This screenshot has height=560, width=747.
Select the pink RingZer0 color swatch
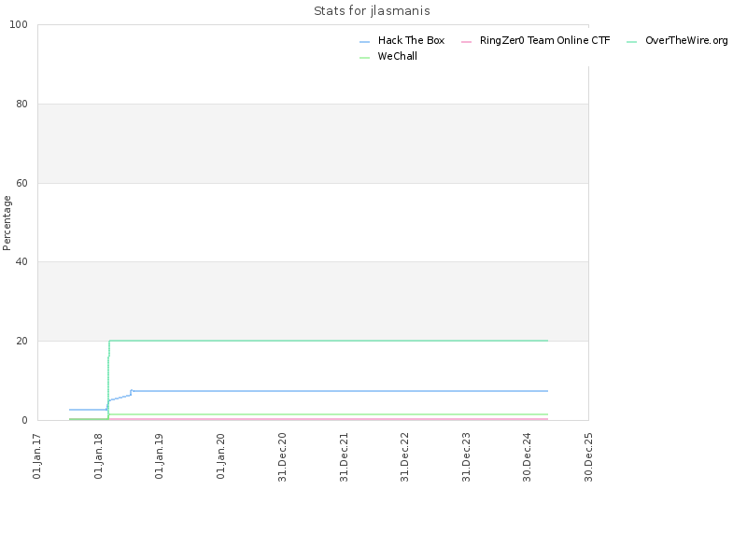pyautogui.click(x=466, y=42)
